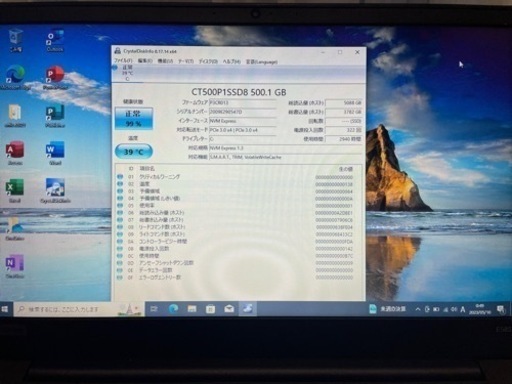The image size is (512, 384).
Task: Click the firmware value field
Action: click(x=242, y=103)
